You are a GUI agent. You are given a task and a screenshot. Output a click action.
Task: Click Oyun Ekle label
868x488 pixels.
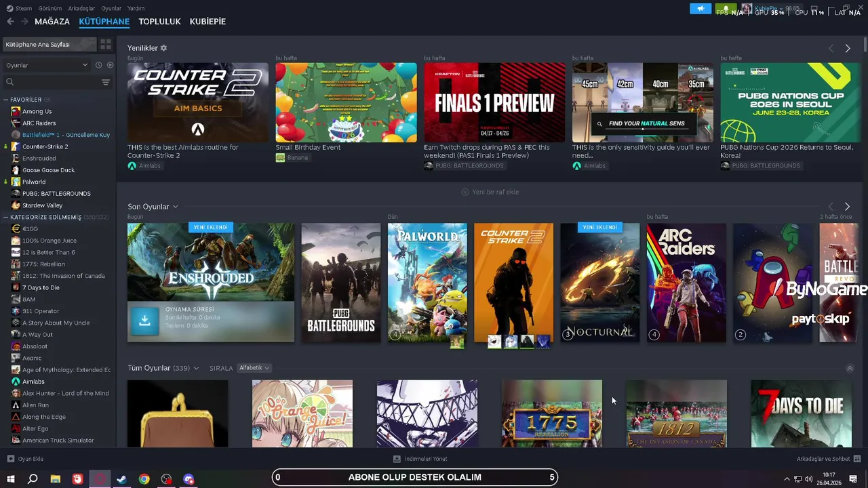pos(31,459)
